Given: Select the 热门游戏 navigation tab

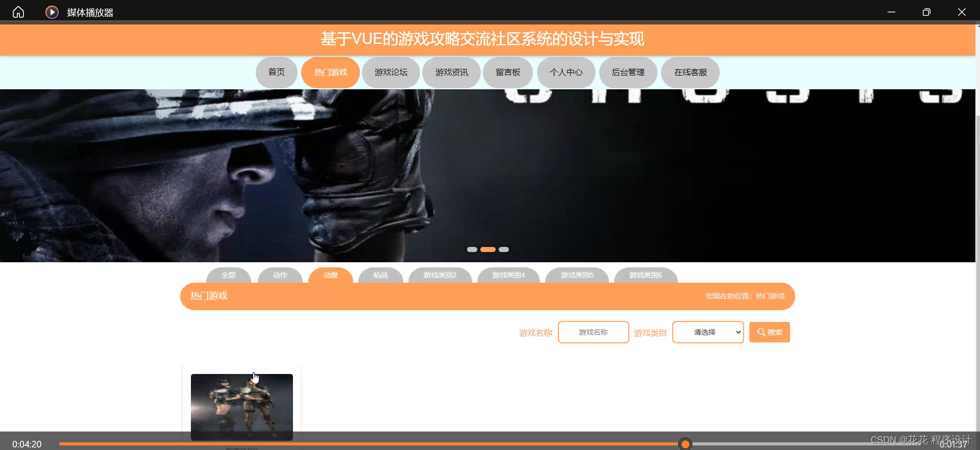Looking at the screenshot, I should [x=330, y=72].
